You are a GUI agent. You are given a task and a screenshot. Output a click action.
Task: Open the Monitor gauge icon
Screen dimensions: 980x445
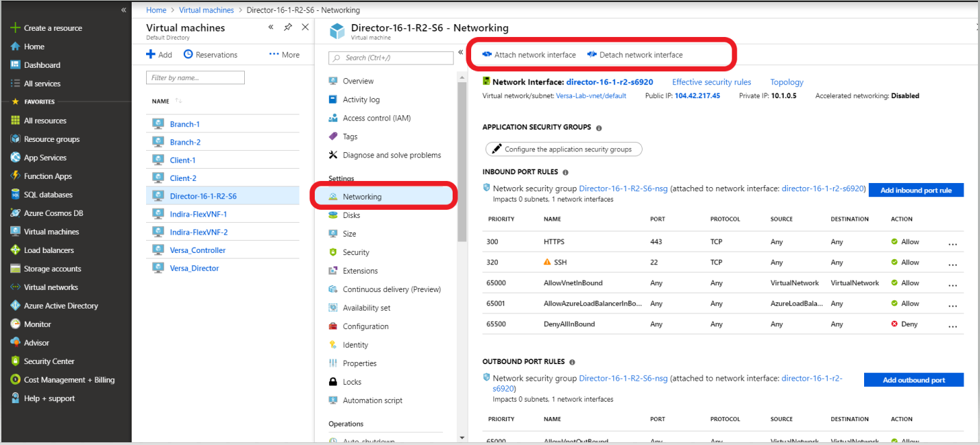tap(15, 324)
